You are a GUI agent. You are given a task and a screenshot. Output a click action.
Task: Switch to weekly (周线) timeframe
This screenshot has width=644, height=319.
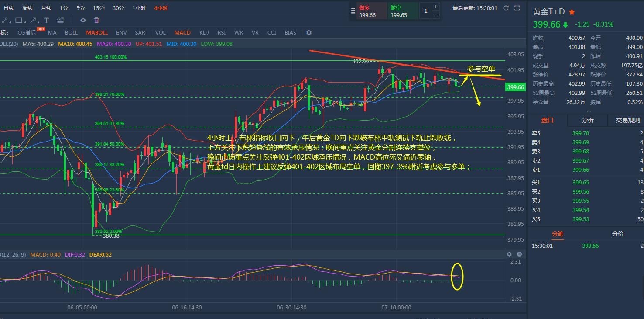[x=27, y=8]
